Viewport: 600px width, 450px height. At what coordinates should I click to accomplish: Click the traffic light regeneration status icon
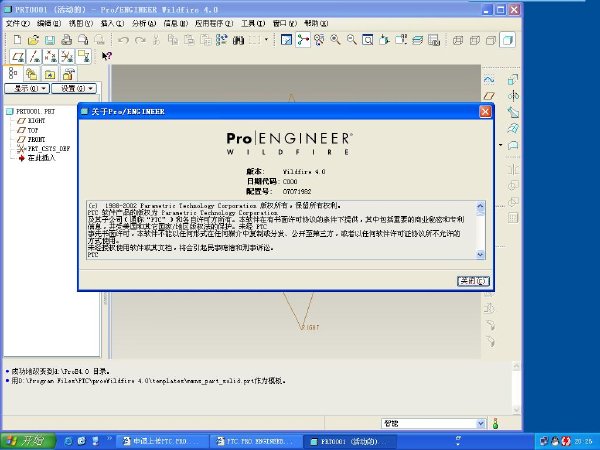click(495, 424)
